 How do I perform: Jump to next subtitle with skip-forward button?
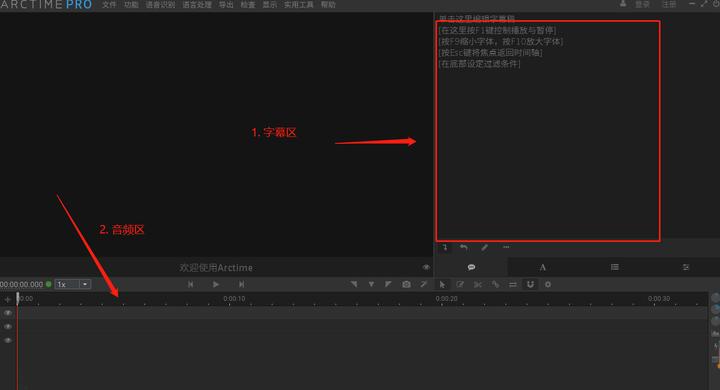[x=242, y=284]
